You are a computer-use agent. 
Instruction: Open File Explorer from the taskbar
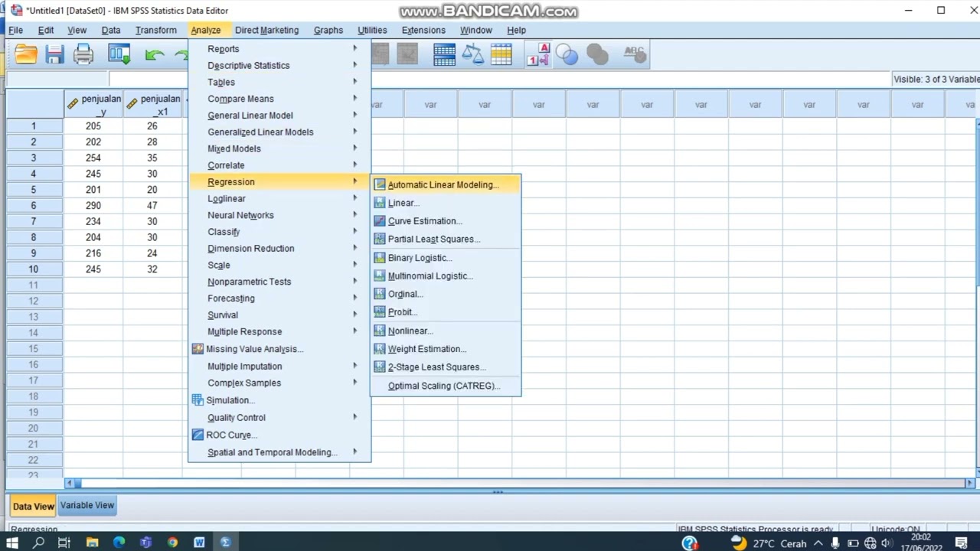[x=92, y=543]
